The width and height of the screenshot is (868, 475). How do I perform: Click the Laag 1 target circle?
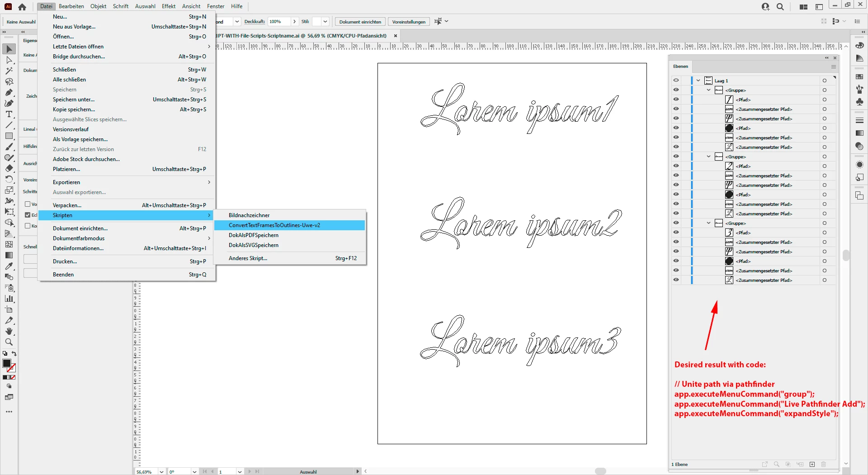coord(825,81)
